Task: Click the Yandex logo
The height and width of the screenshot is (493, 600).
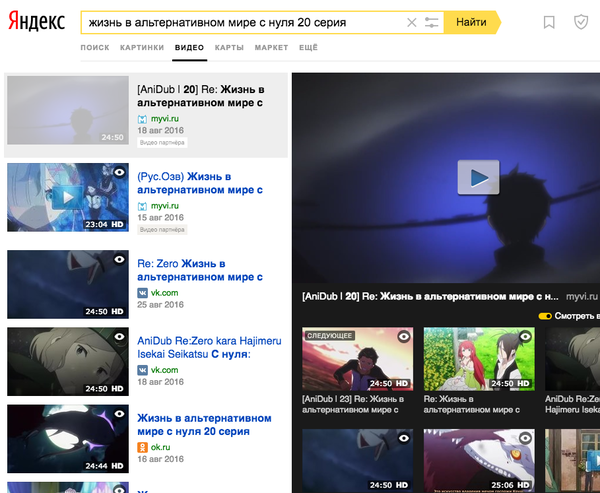Action: (x=38, y=22)
